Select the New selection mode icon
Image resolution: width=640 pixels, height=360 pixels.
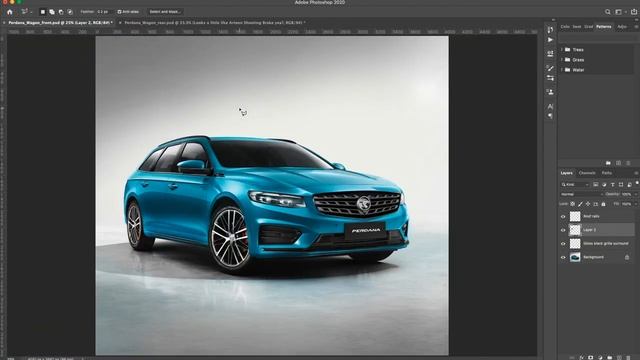(42, 12)
